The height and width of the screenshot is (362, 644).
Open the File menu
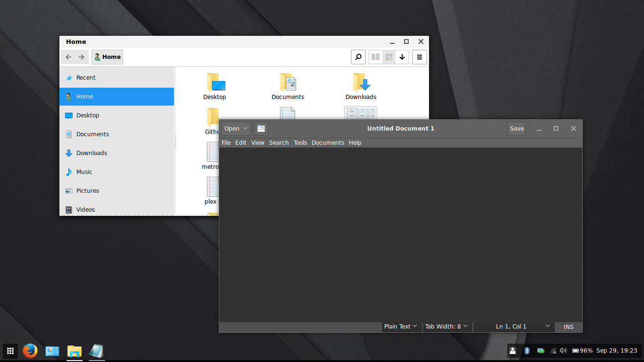(x=226, y=143)
